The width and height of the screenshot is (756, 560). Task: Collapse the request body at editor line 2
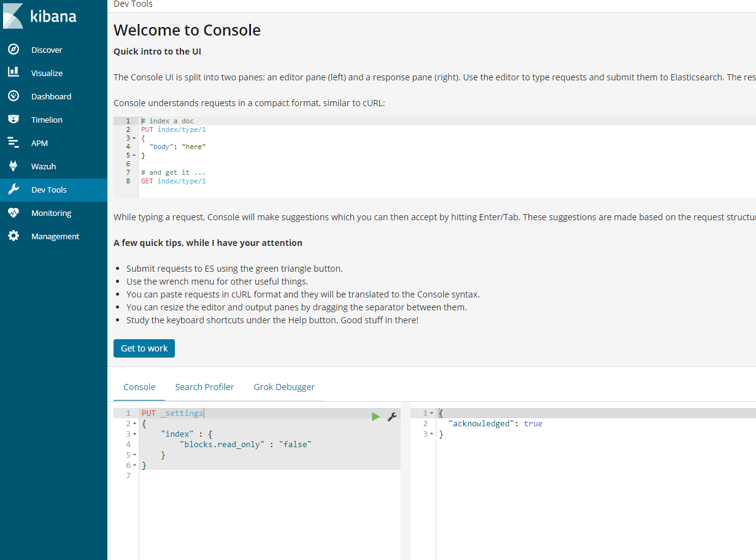134,424
